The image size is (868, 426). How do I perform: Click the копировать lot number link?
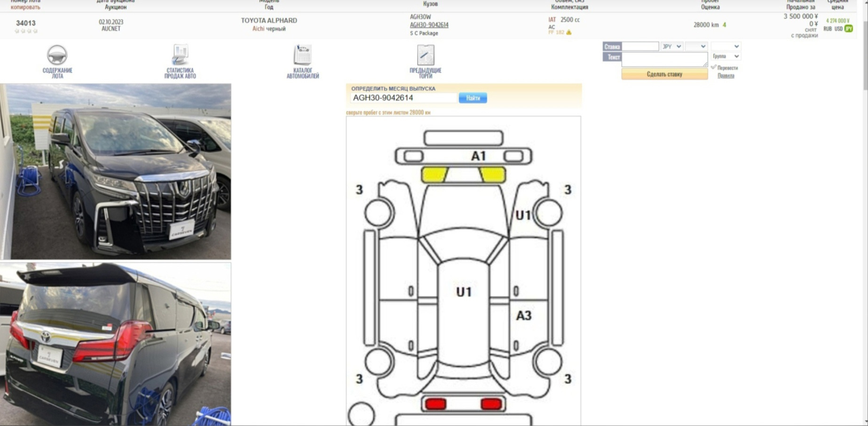pos(25,7)
